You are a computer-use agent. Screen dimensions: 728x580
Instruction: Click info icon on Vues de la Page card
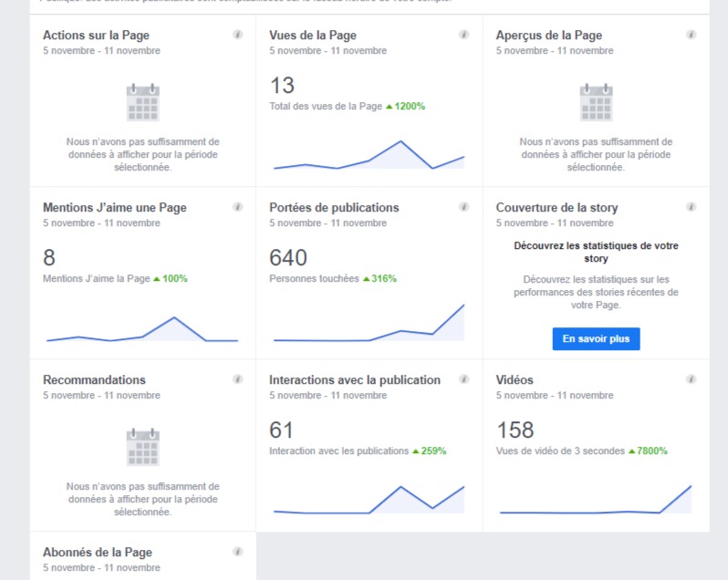coord(463,35)
